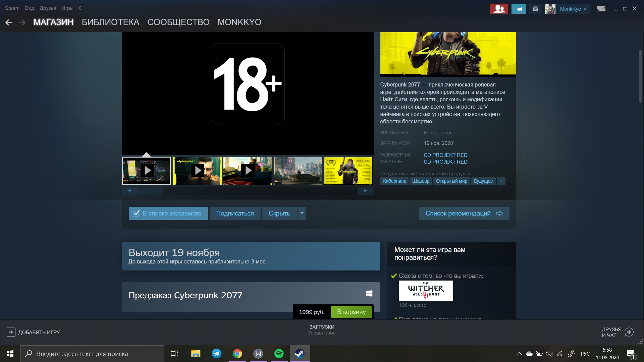644x362 pixels.
Task: Open Task View on the taskbar
Action: pos(174,354)
